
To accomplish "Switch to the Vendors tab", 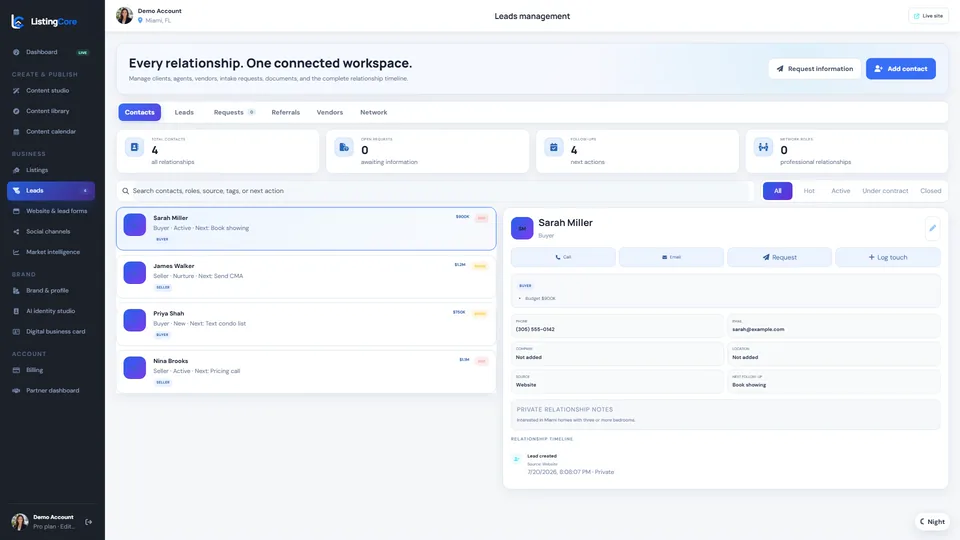I will (329, 112).
